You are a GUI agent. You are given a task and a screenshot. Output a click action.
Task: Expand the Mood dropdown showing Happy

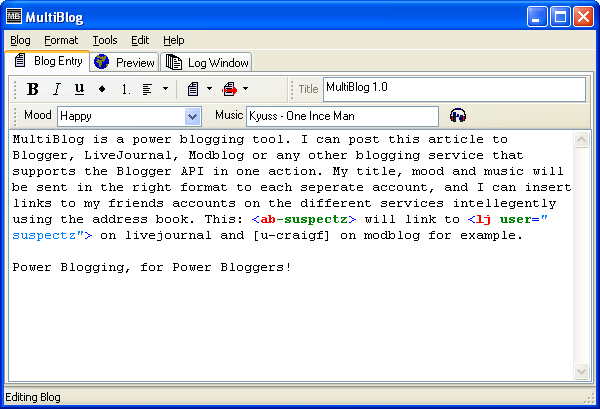click(192, 116)
